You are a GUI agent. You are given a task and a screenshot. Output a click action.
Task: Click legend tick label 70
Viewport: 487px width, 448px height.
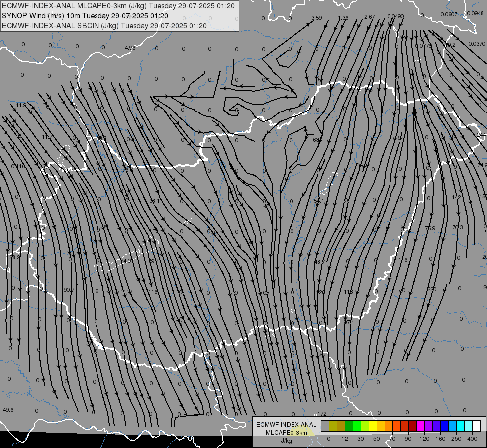[392, 439]
